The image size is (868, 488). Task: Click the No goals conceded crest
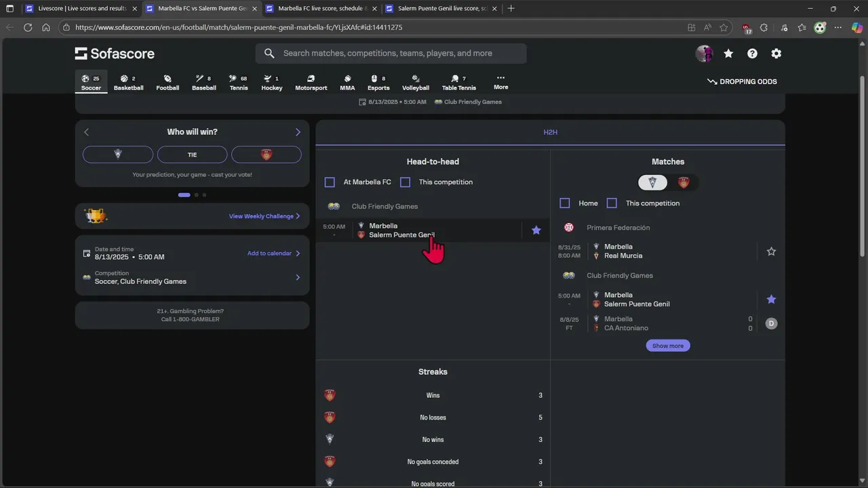330,462
